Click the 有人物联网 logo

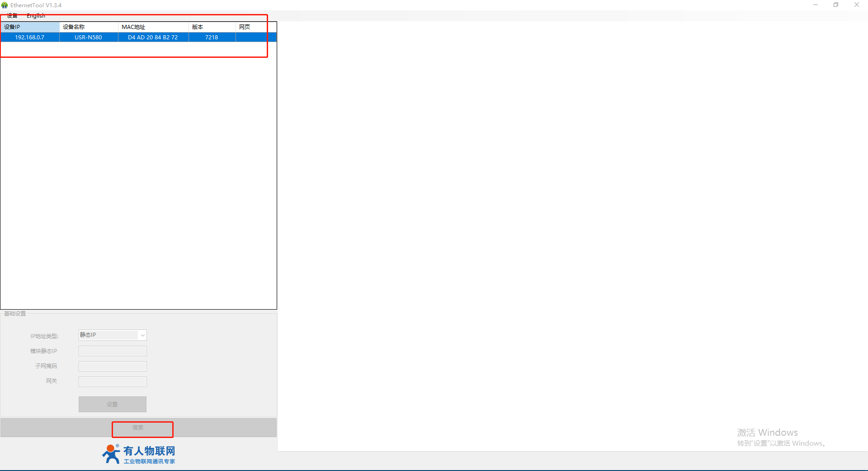(138, 454)
